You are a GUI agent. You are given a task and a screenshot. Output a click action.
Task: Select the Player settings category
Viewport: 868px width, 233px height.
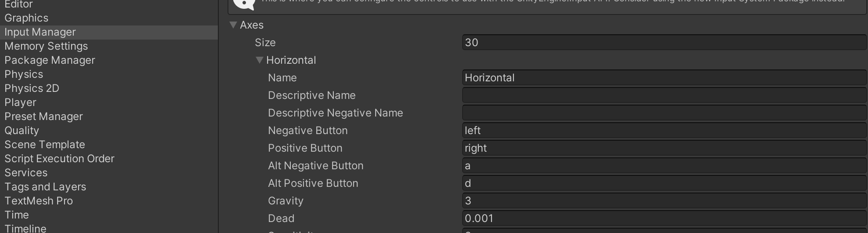click(x=20, y=102)
